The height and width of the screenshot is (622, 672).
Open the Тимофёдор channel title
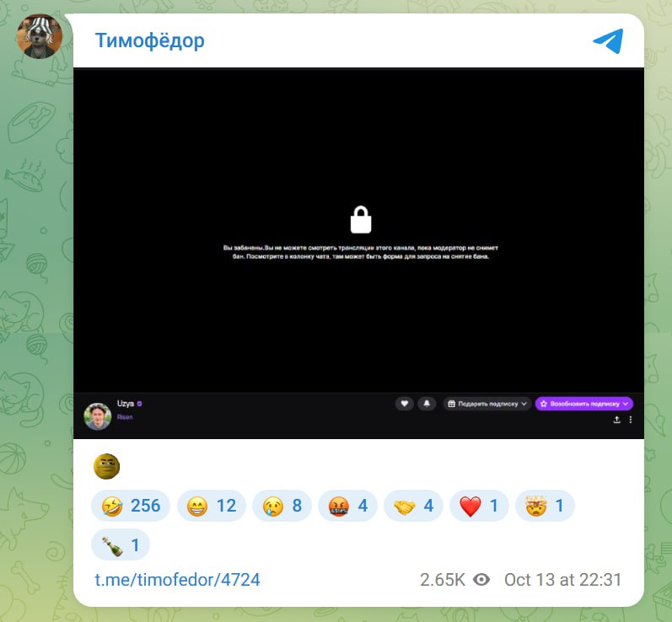coord(149,40)
